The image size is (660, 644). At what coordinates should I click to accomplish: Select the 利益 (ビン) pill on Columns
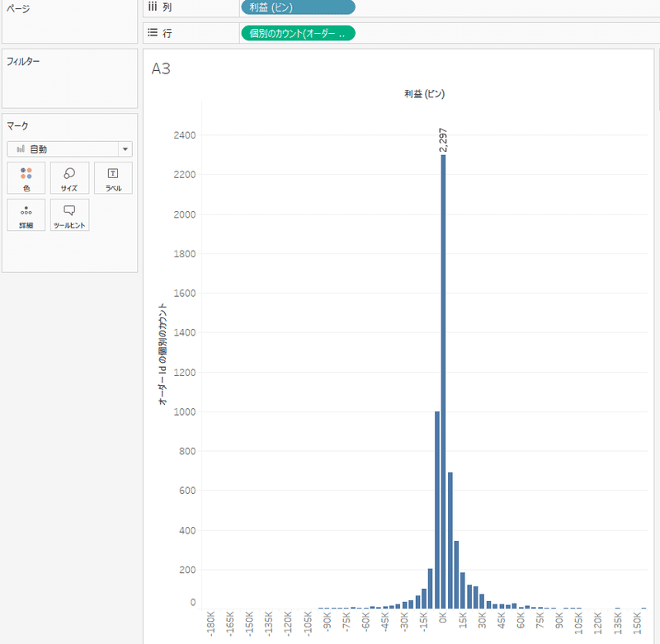click(x=298, y=7)
